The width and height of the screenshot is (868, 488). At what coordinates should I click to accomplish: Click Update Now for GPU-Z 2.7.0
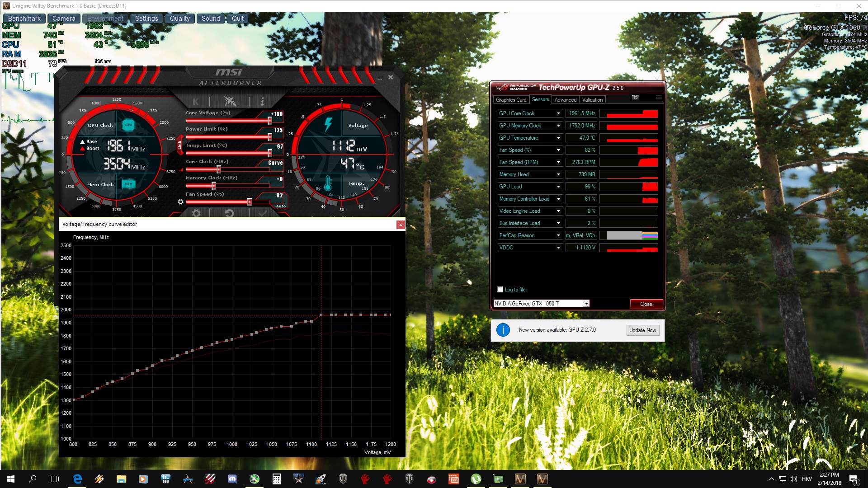click(642, 330)
